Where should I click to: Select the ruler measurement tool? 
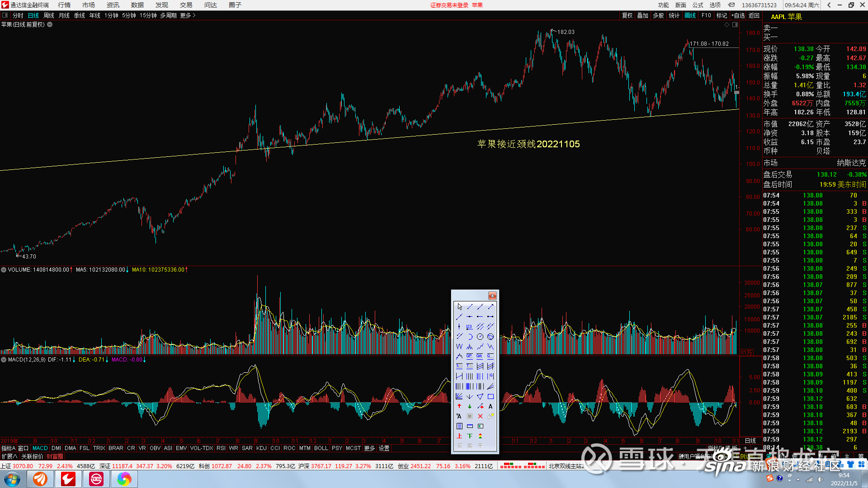coord(470,426)
